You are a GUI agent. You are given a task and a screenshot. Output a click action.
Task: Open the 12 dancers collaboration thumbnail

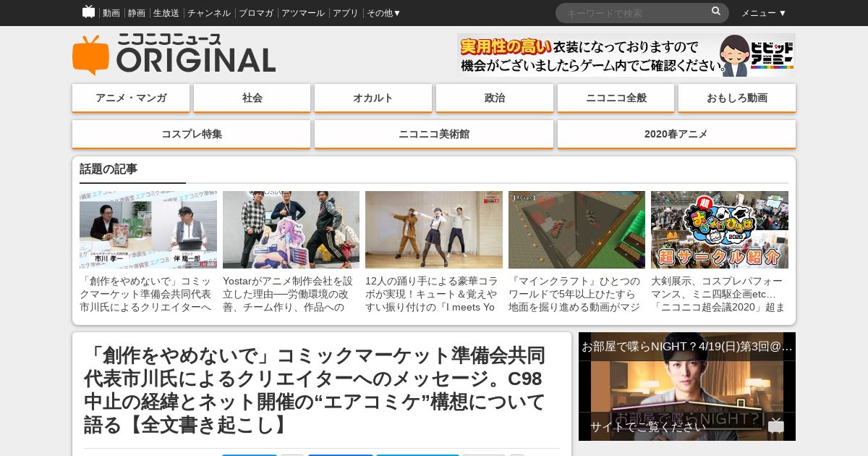434,229
